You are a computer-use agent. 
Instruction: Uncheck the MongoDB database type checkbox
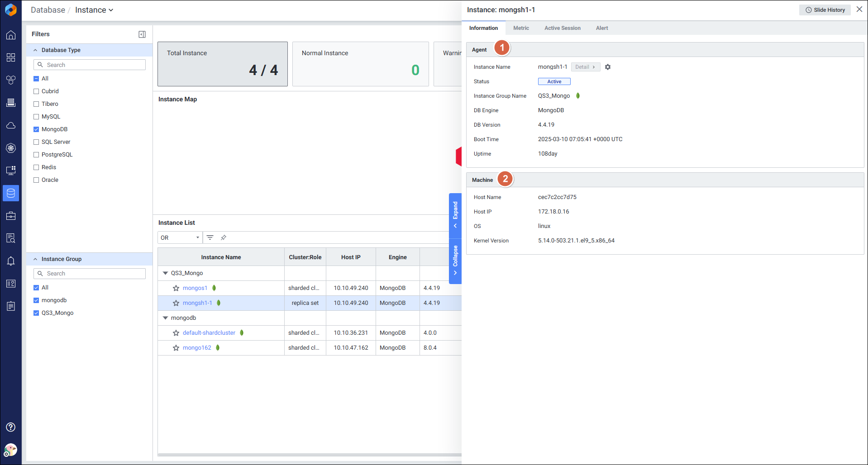tap(36, 129)
